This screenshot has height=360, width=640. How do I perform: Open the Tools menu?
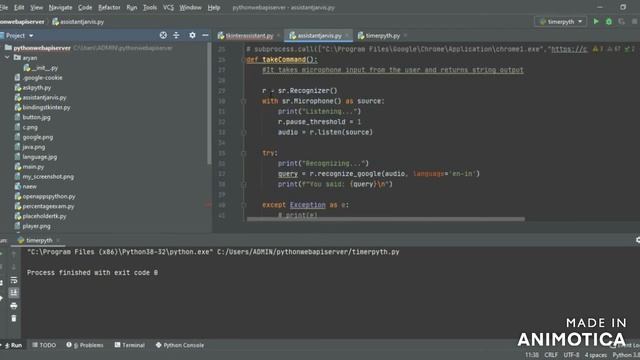pos(150,7)
